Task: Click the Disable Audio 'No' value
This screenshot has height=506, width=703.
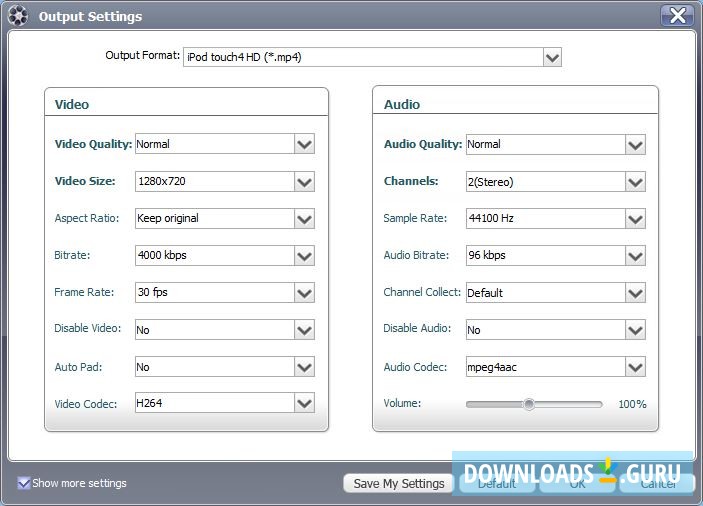Action: (473, 330)
